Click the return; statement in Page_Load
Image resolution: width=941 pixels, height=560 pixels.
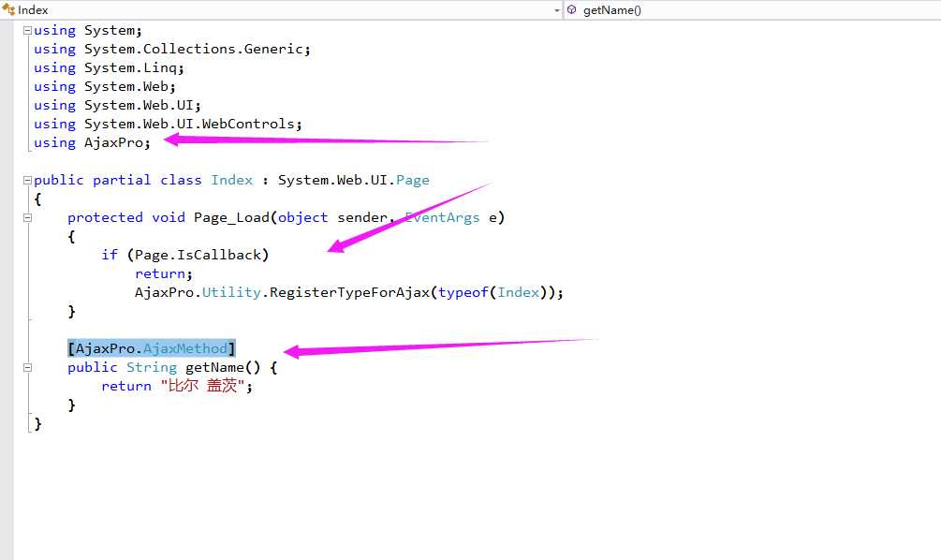coord(163,273)
